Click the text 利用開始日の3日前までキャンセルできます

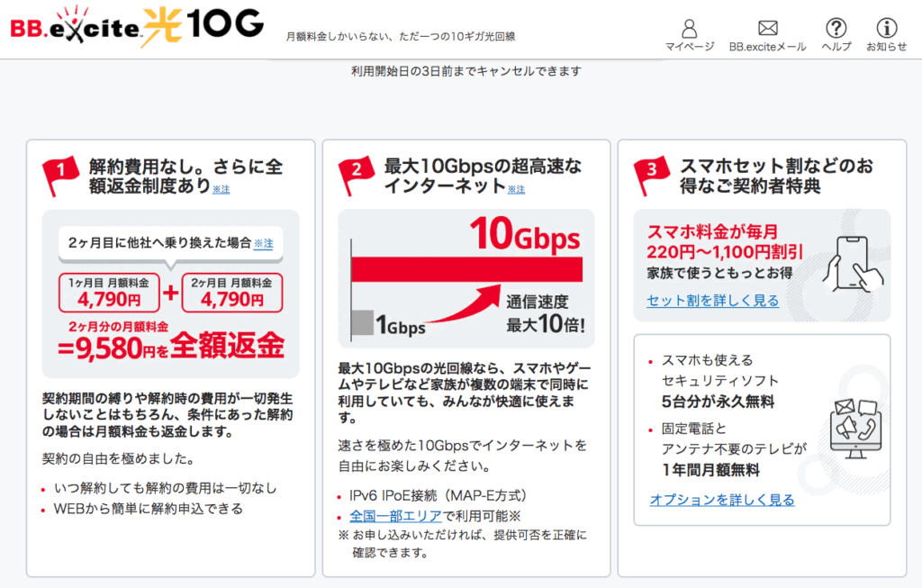pos(466,71)
